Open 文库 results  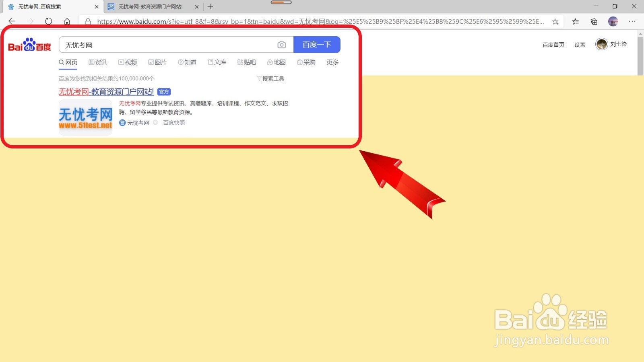click(217, 62)
